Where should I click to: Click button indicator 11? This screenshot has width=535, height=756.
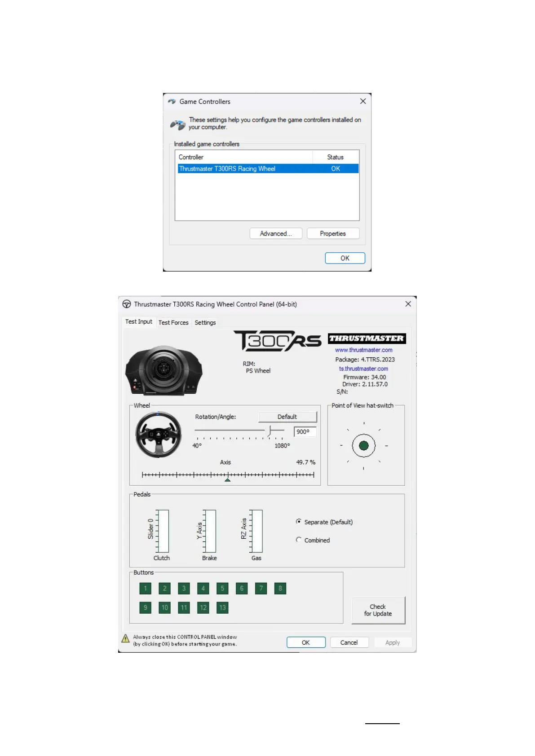184,607
